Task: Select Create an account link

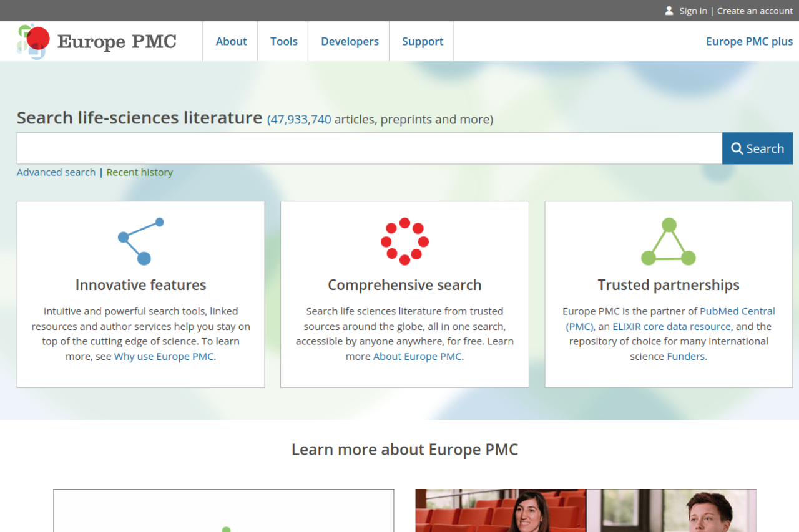Action: point(755,11)
